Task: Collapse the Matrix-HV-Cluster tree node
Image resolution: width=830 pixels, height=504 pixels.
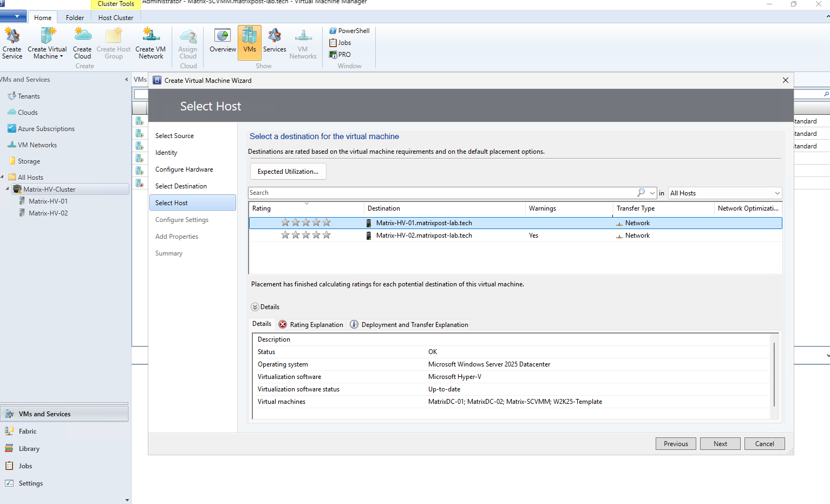Action: click(x=7, y=189)
